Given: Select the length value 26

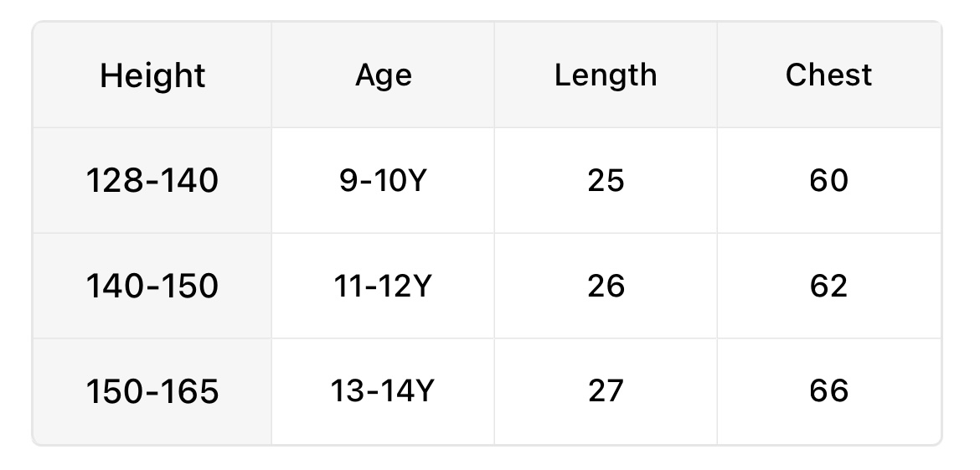Looking at the screenshot, I should (606, 287).
